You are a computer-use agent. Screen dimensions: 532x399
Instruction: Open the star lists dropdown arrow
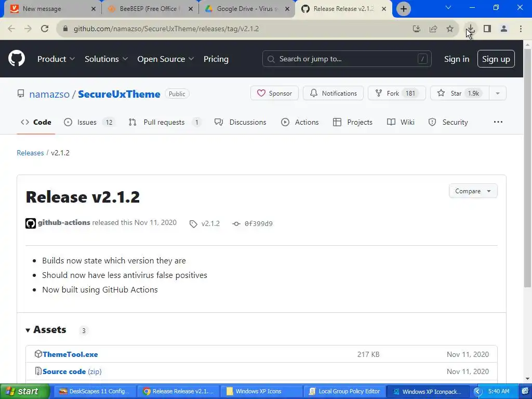click(x=497, y=94)
